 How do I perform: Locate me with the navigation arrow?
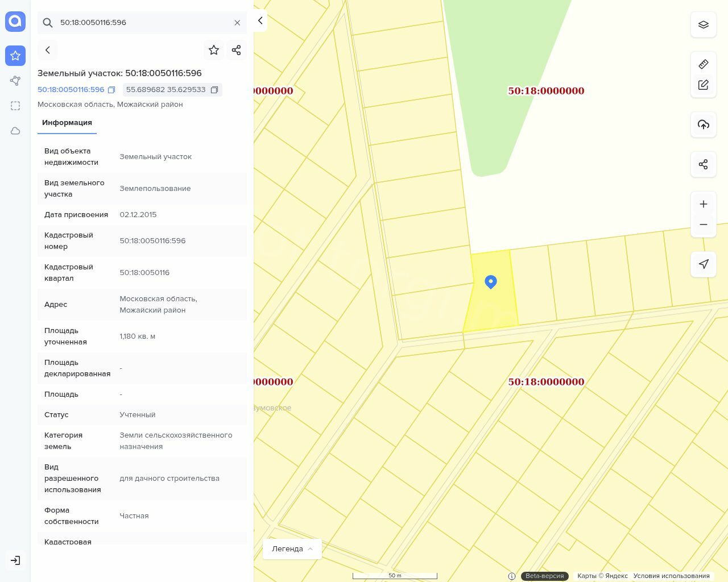[x=703, y=264]
